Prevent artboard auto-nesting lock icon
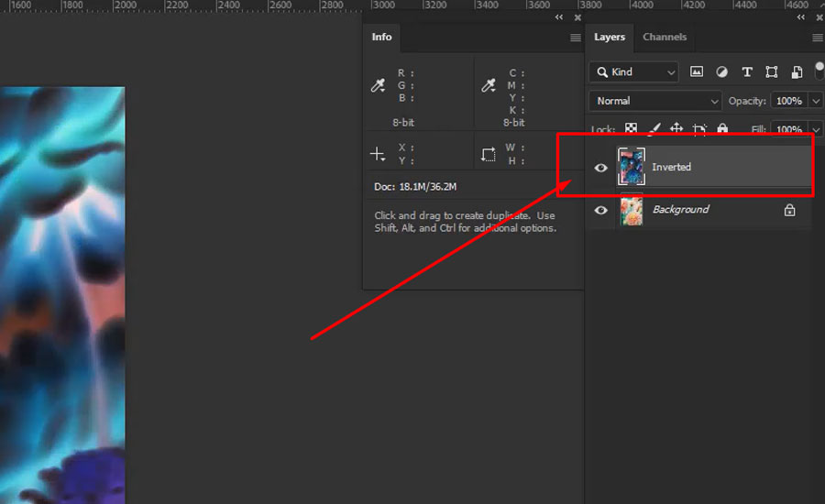The width and height of the screenshot is (825, 504). click(x=699, y=129)
